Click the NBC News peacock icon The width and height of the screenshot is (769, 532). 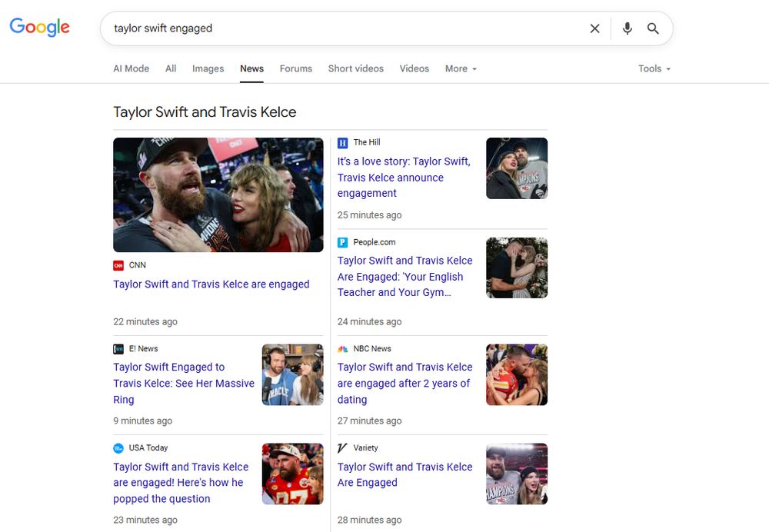pos(343,348)
